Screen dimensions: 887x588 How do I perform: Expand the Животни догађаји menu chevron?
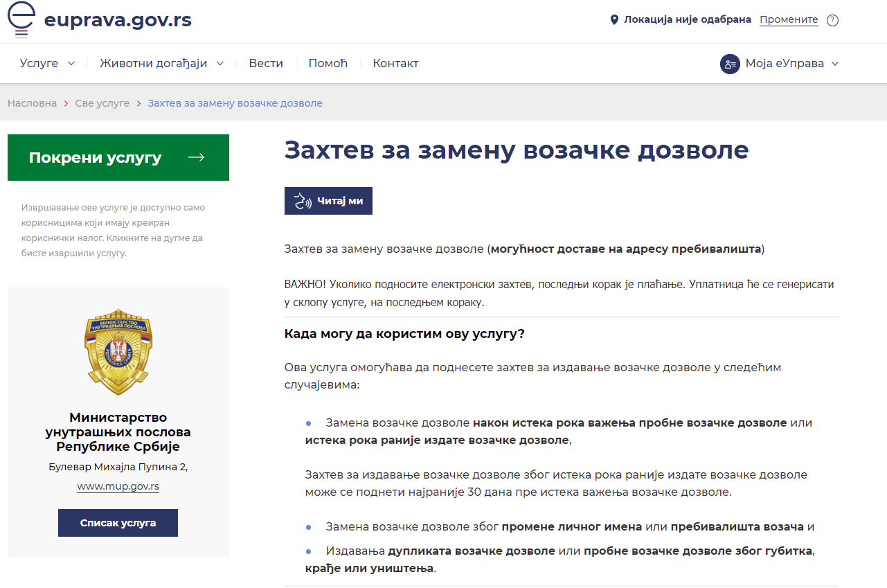(x=220, y=64)
